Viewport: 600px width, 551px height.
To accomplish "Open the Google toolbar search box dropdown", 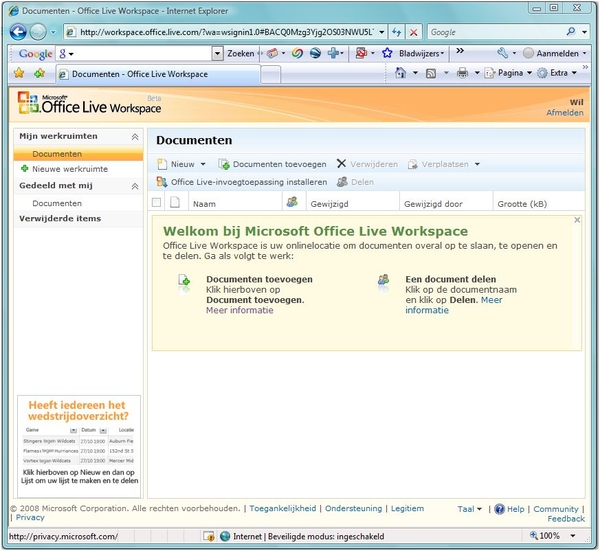I will click(x=217, y=53).
